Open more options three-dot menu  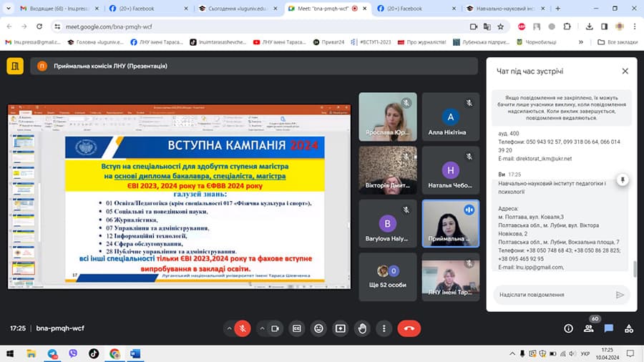click(384, 328)
